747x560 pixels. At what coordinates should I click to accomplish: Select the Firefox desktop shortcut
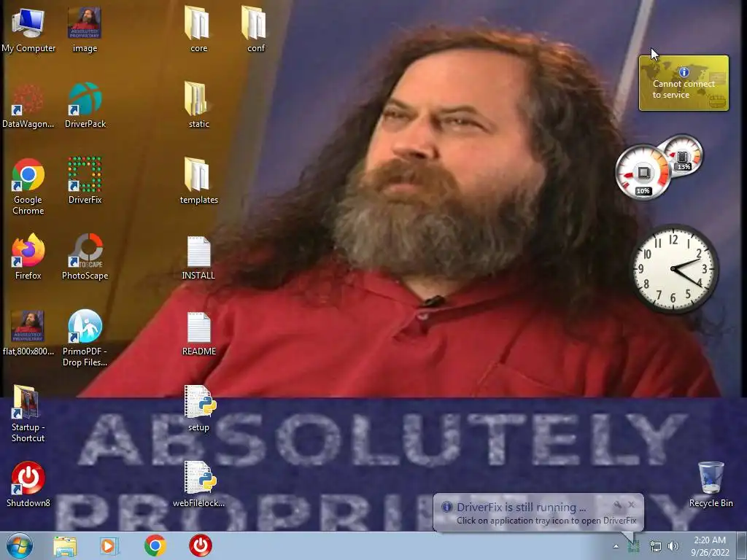pos(28,257)
